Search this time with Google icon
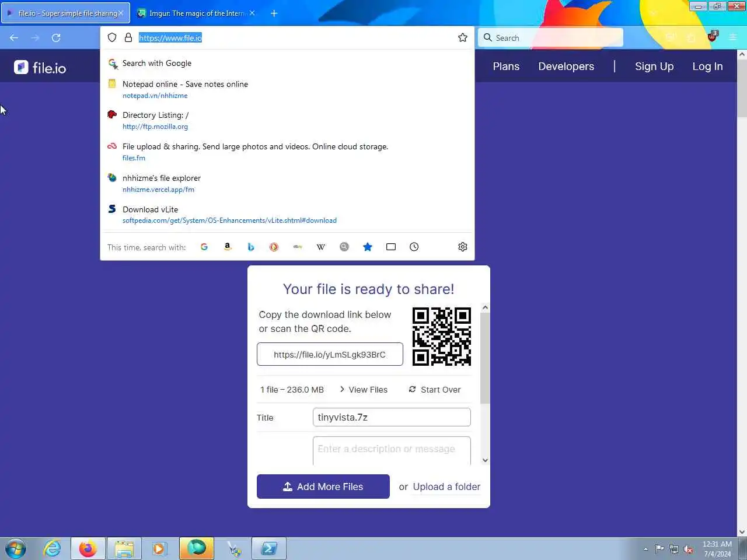747x560 pixels. click(x=204, y=247)
